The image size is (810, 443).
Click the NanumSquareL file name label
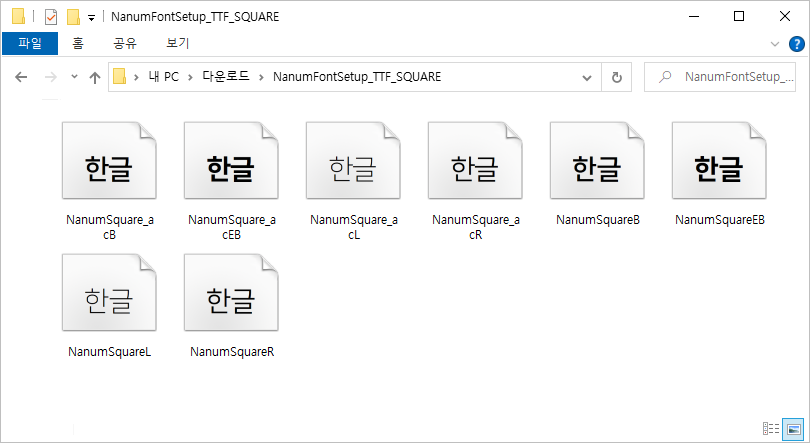[x=110, y=352]
